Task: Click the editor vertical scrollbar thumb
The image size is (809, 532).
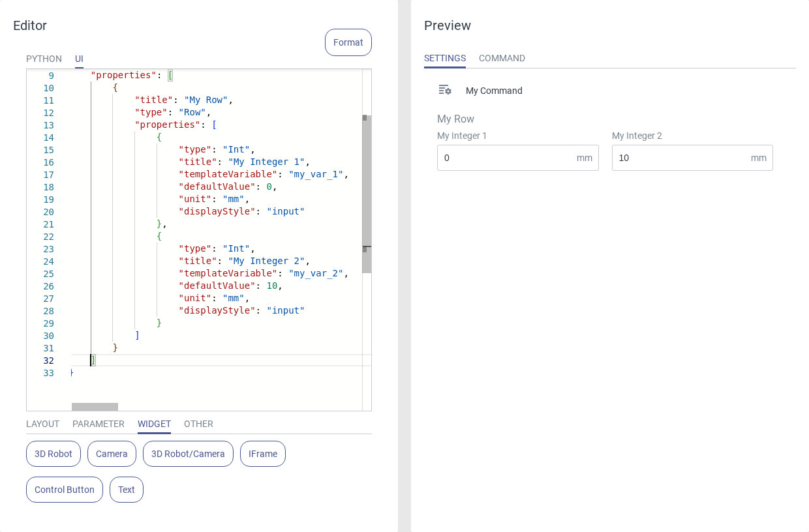Action: [x=367, y=194]
